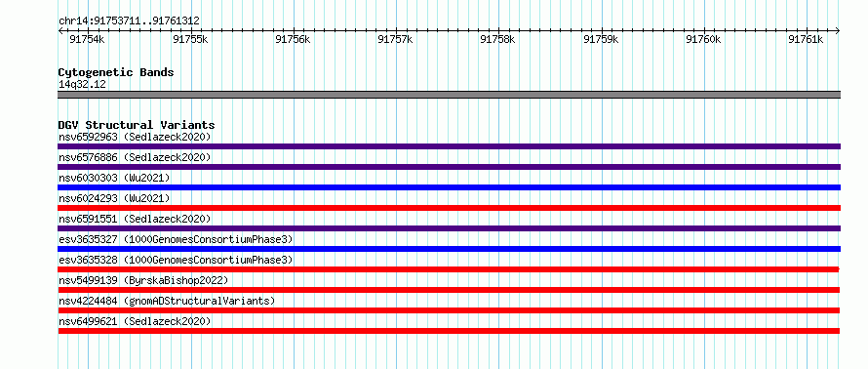Click the 14q32.12 band label

point(82,85)
